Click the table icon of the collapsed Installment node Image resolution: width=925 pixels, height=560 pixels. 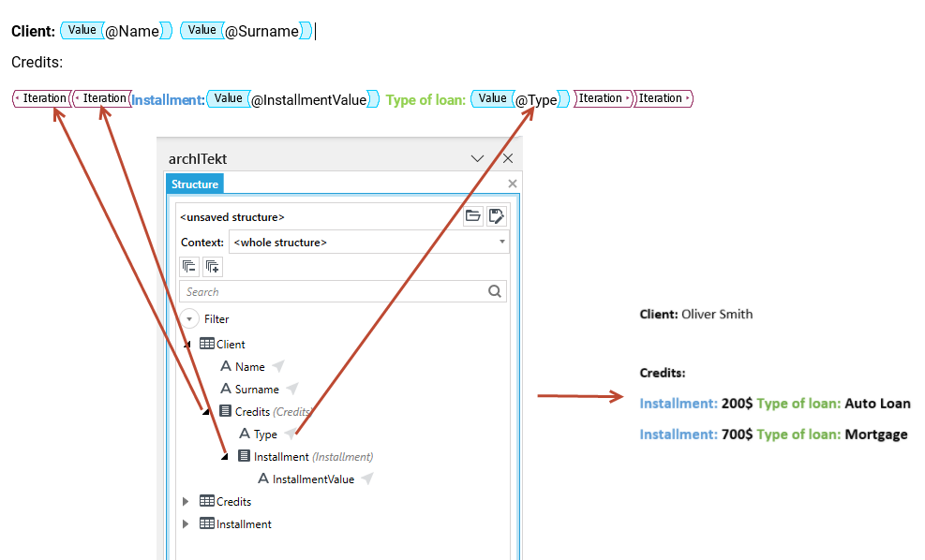pyautogui.click(x=206, y=523)
